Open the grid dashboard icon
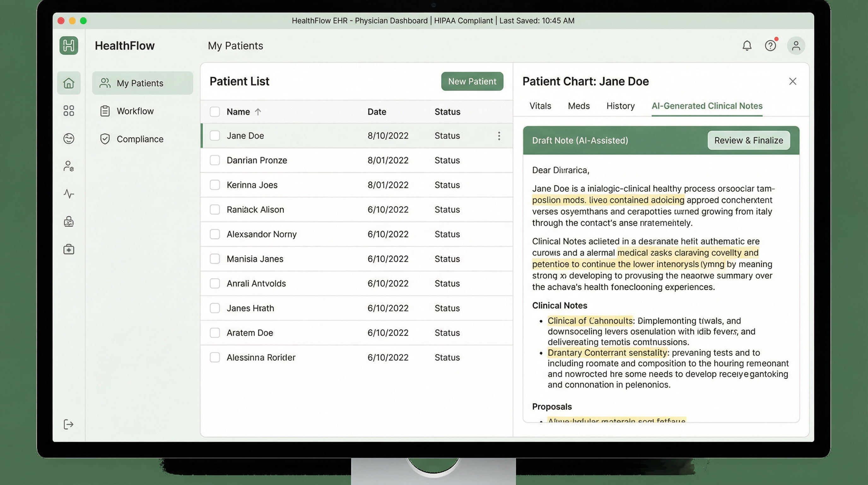 (x=69, y=111)
